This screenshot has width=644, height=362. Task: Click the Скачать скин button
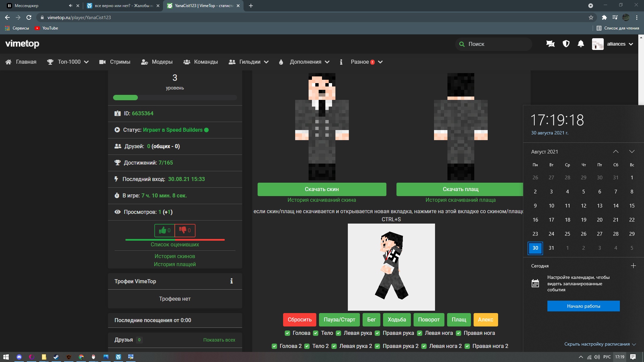(322, 189)
